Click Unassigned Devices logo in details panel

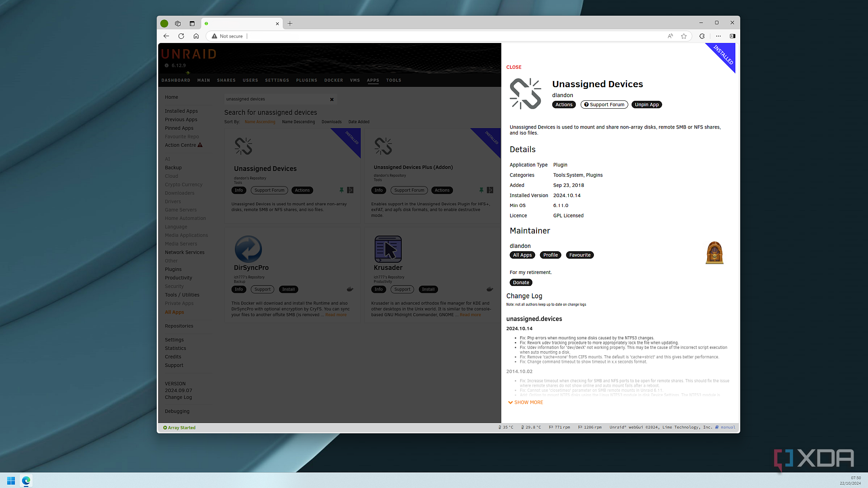tap(525, 94)
